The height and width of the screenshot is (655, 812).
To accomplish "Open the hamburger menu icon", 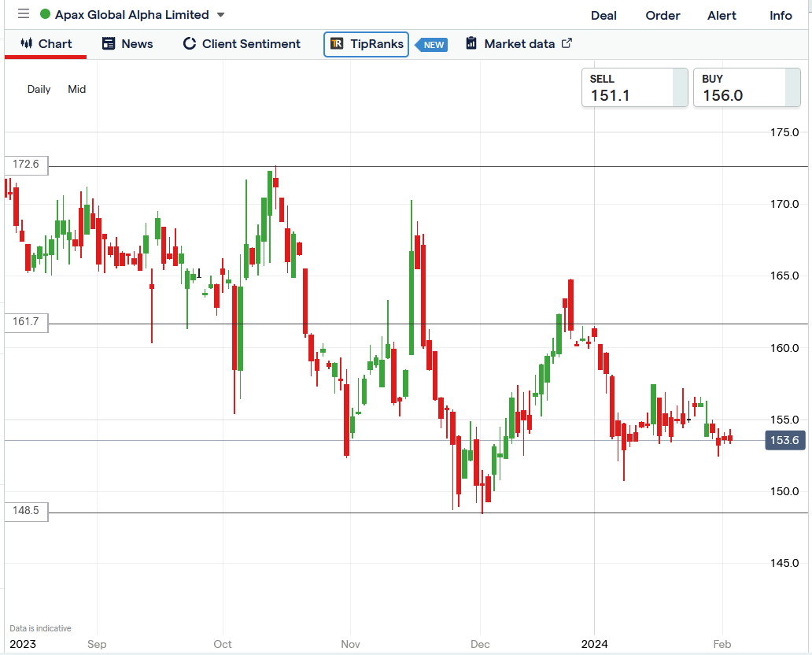I will click(x=24, y=14).
